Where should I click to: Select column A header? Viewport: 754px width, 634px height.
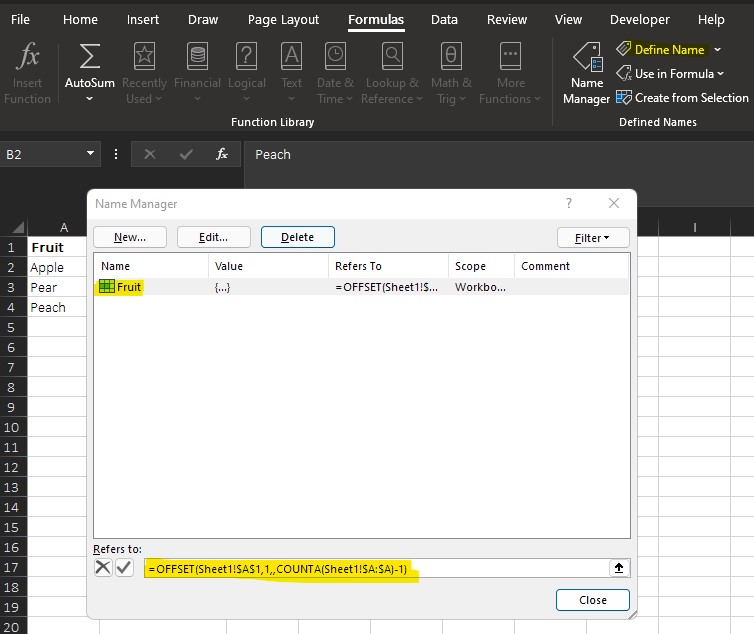click(63, 227)
